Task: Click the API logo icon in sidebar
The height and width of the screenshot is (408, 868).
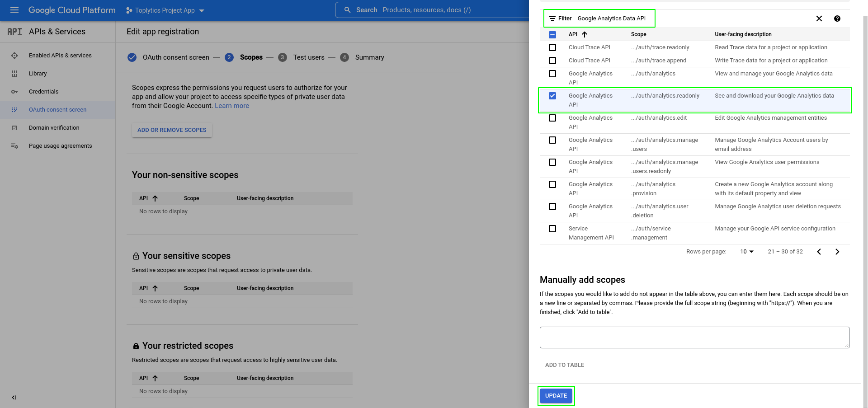Action: click(14, 32)
